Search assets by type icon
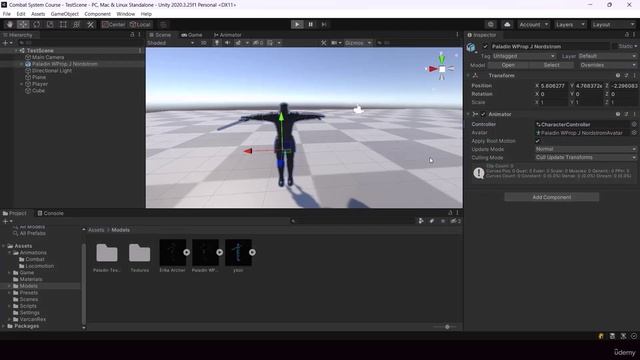The image size is (640, 360). [x=421, y=221]
